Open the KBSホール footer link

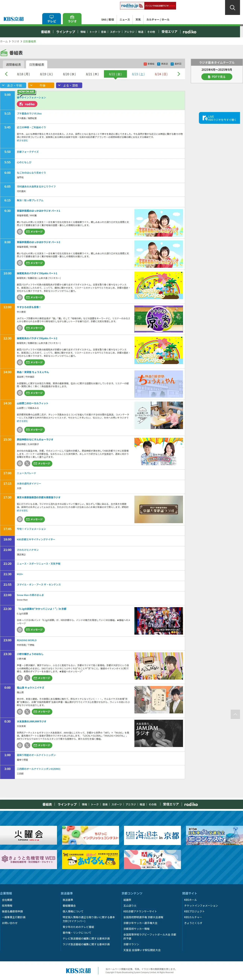(190, 900)
